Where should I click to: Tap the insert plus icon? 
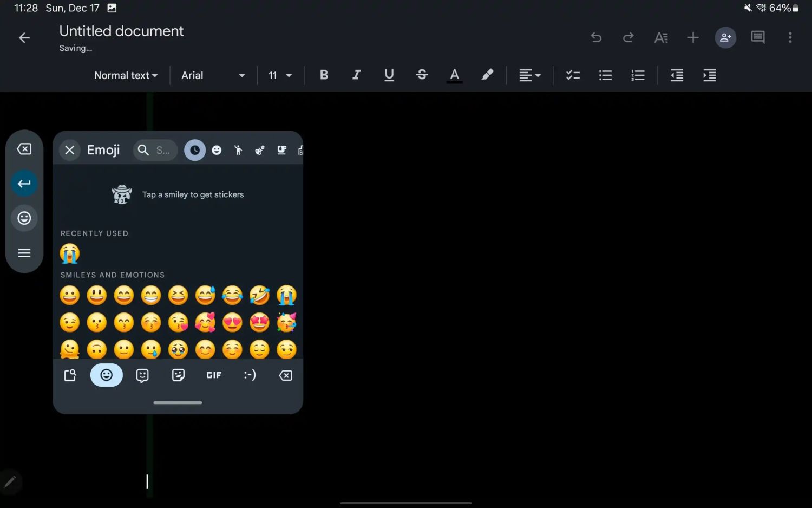(x=693, y=37)
